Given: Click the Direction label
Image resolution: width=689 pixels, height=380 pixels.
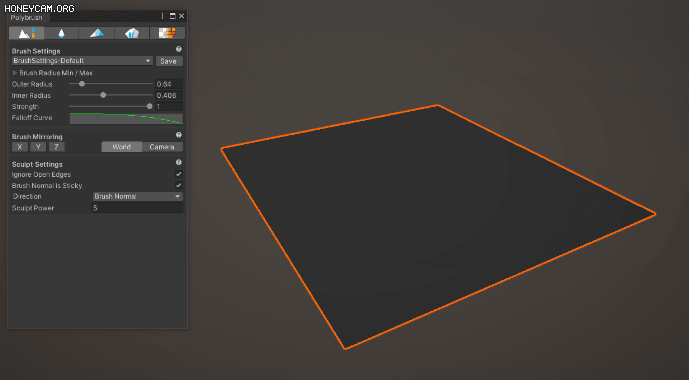Looking at the screenshot, I should click(27, 196).
